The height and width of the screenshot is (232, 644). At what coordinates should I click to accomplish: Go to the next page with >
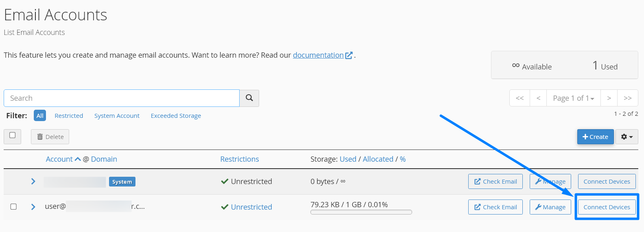click(x=609, y=98)
